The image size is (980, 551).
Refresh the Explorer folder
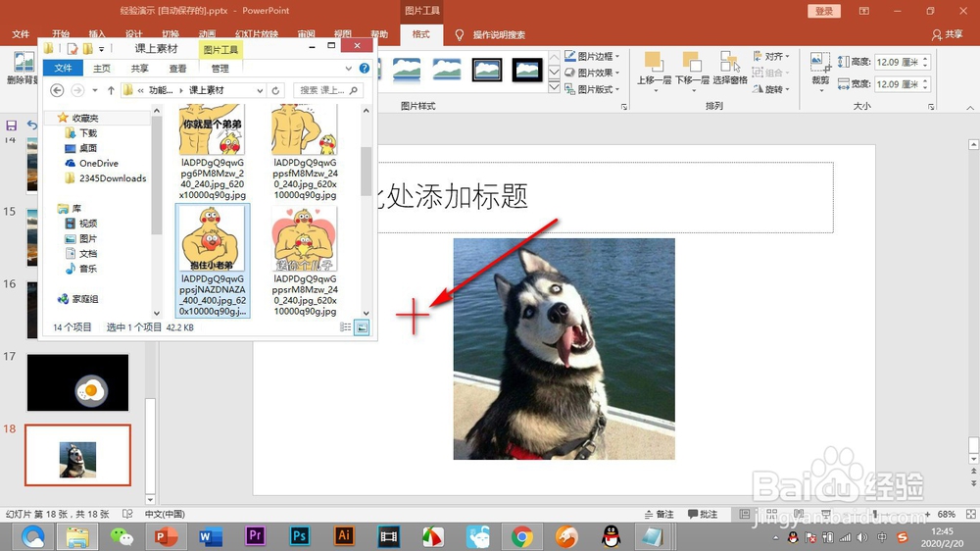point(275,90)
